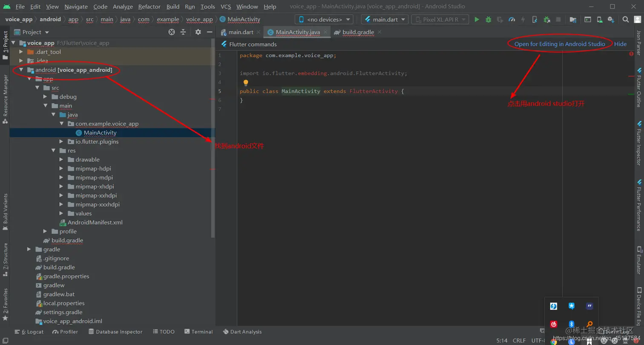
Task: Show intention actions via yellow light bulb
Action: [x=245, y=83]
